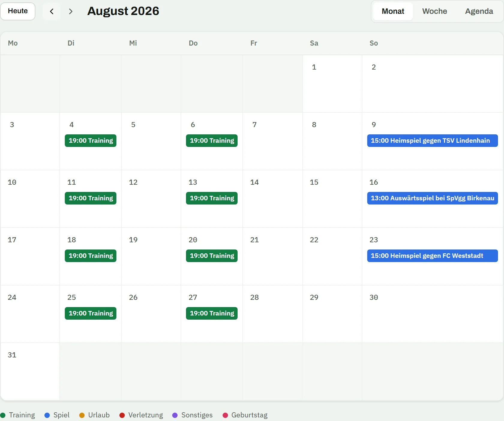Jump to today with the Heute button
Viewport: 504px width, 421px height.
click(x=18, y=11)
